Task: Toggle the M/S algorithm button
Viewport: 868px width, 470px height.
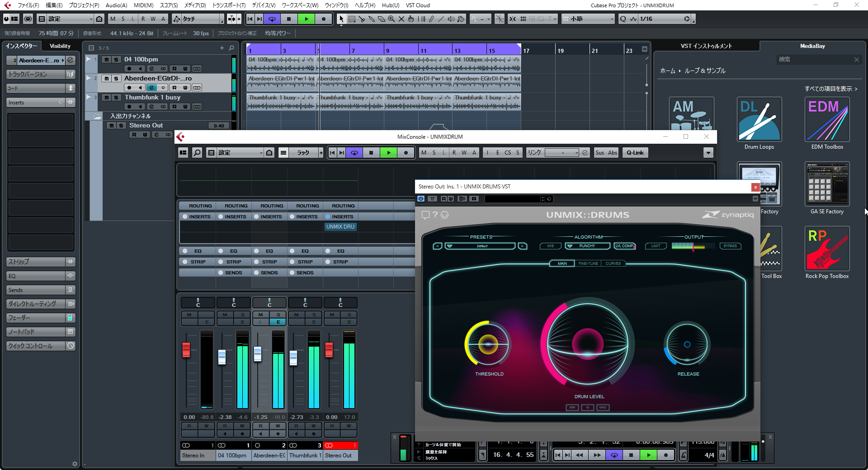Action: [551, 246]
